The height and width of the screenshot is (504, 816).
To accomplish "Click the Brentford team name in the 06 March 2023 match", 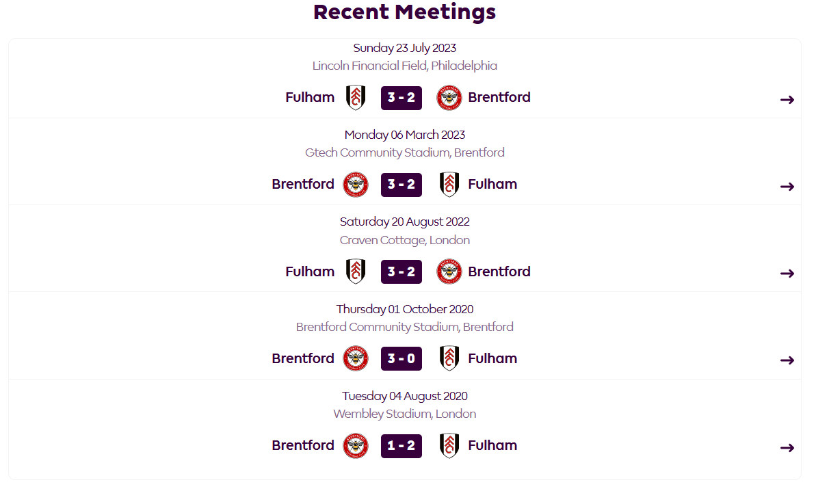I will pyautogui.click(x=303, y=184).
